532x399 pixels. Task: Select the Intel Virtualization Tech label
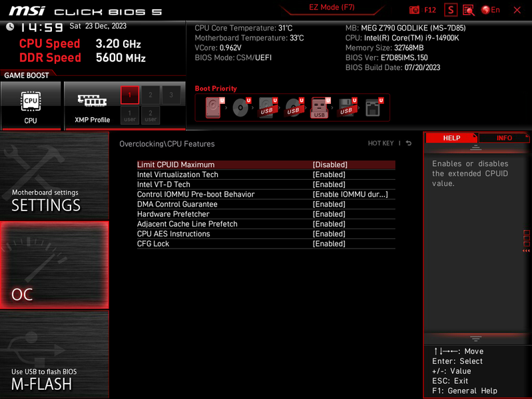[x=178, y=175]
